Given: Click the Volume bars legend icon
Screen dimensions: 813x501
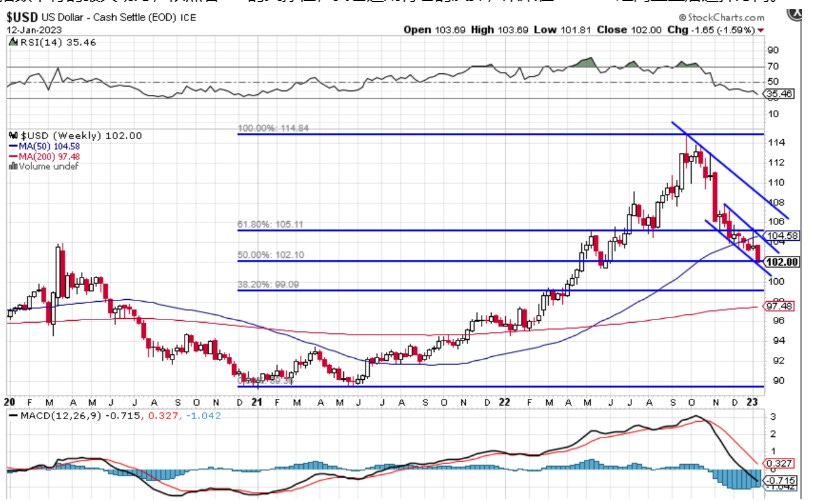Looking at the screenshot, I should 11,165.
